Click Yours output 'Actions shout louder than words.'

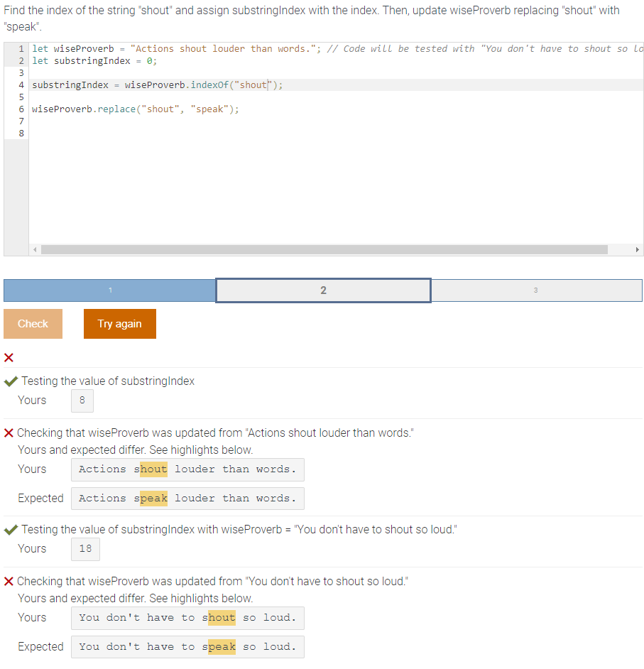pos(187,469)
